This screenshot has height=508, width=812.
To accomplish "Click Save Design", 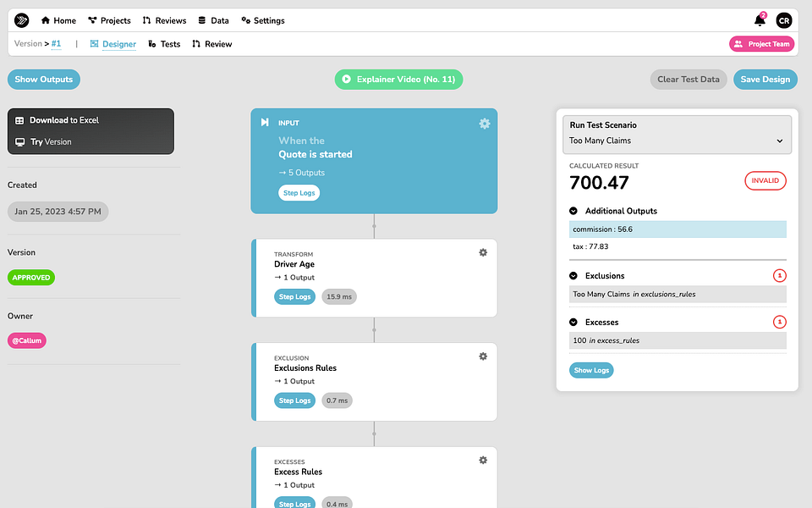I will [x=765, y=80].
